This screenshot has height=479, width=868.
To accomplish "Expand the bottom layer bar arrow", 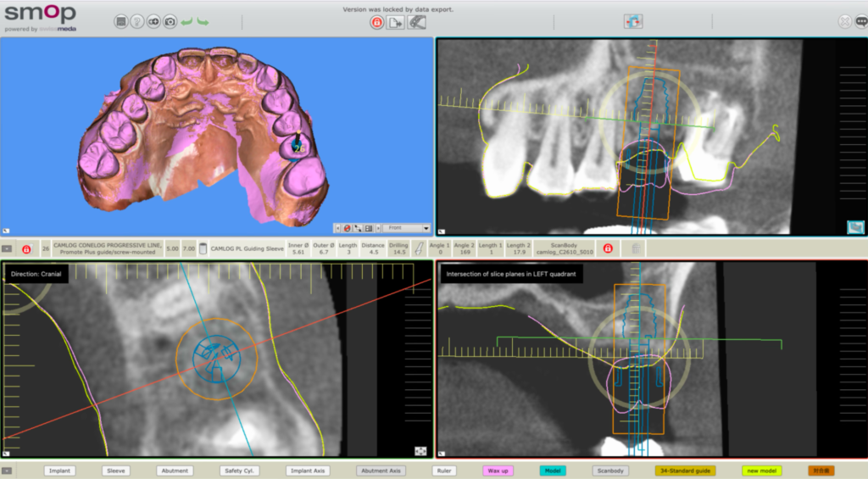I will (7, 471).
